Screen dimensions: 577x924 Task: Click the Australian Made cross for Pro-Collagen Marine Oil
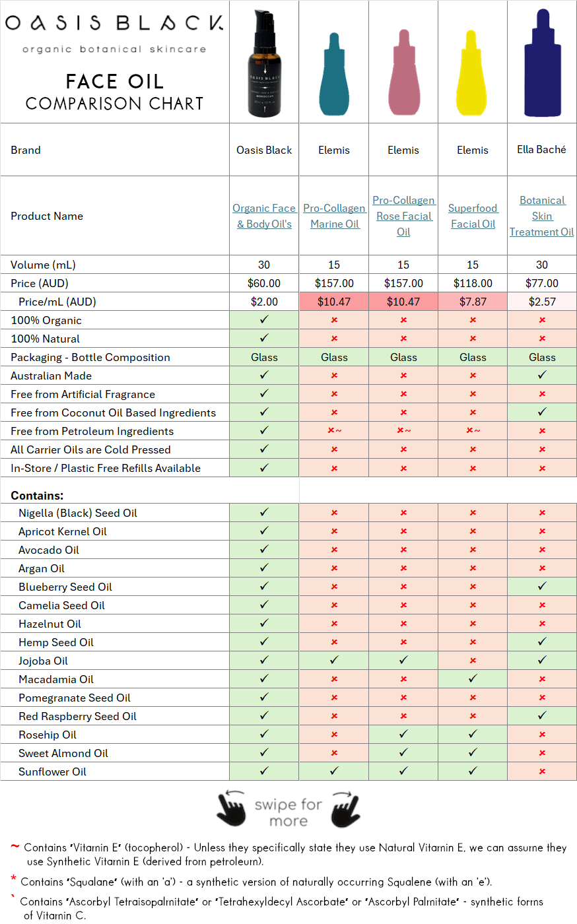334,376
